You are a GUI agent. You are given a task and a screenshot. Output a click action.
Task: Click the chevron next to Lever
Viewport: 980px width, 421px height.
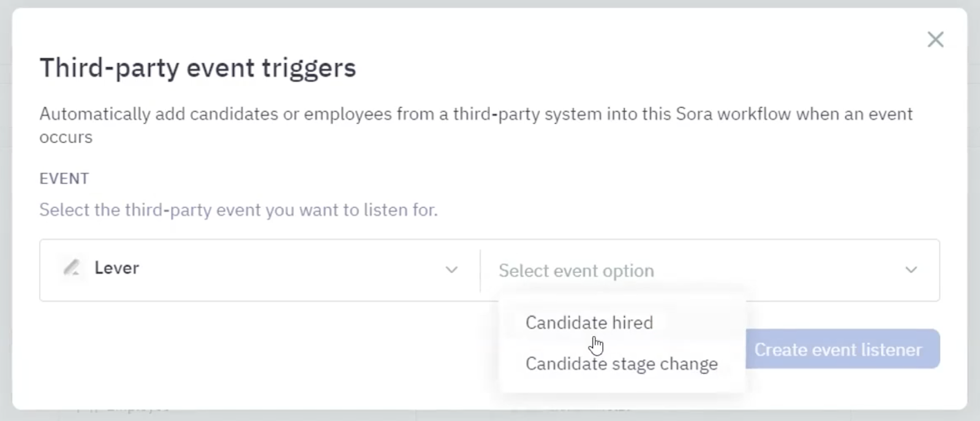tap(452, 269)
